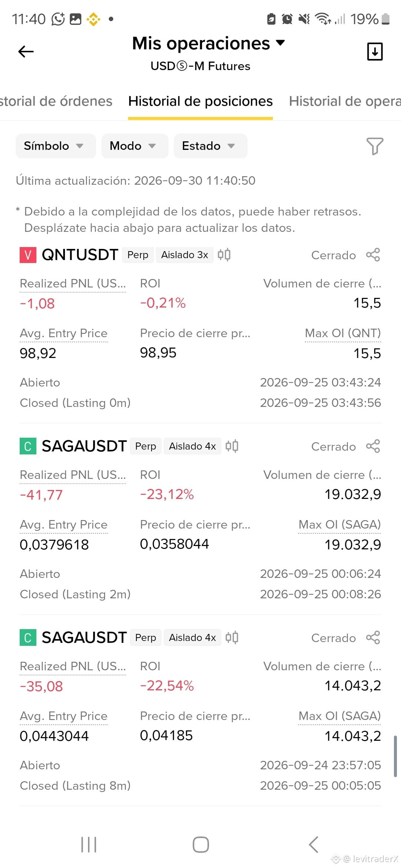Click the vertical scrollbar indicator
The width and height of the screenshot is (401, 868).
coord(395,756)
